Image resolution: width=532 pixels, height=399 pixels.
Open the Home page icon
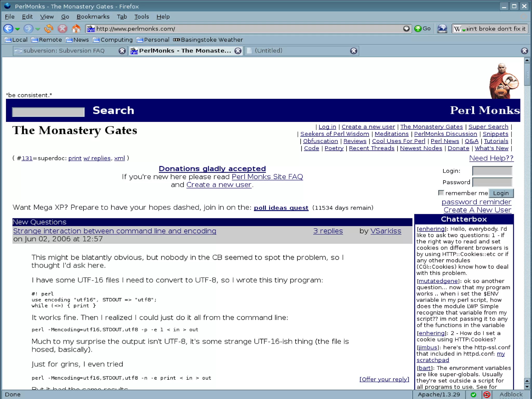pos(76,28)
